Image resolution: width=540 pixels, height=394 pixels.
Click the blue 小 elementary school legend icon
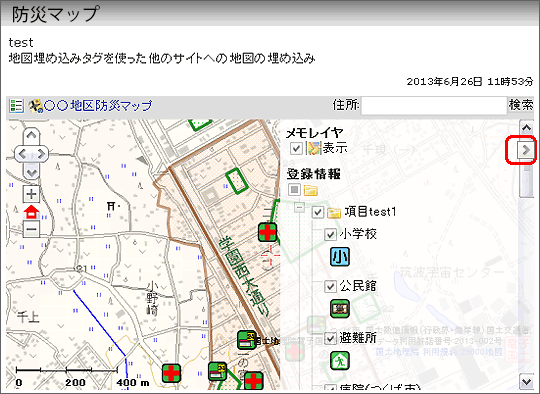(x=340, y=257)
